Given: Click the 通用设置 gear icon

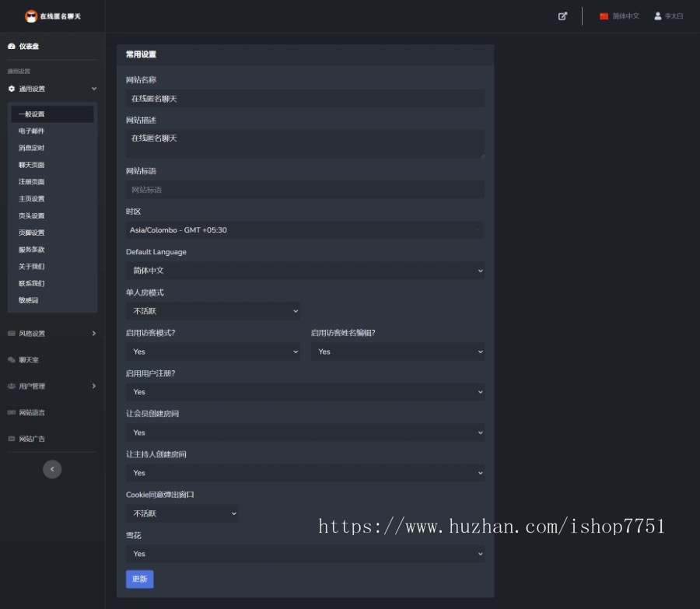Looking at the screenshot, I should (x=12, y=89).
